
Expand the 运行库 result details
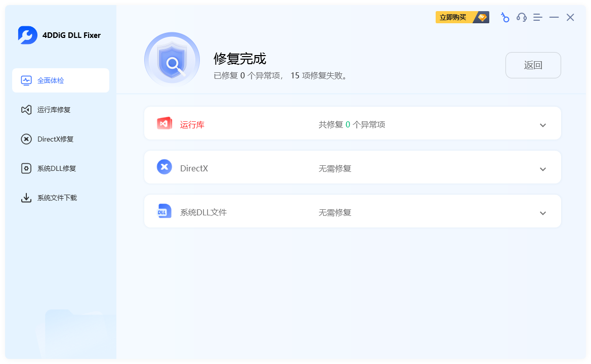542,125
